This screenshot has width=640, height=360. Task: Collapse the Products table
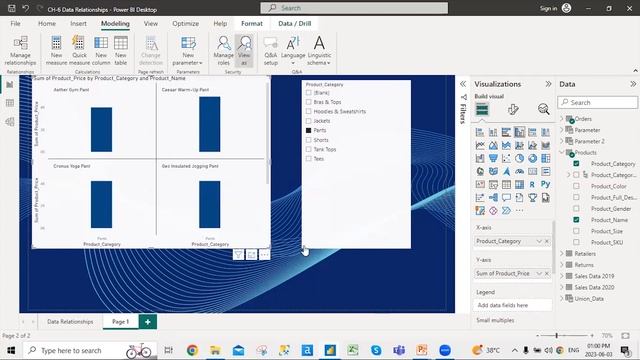562,152
